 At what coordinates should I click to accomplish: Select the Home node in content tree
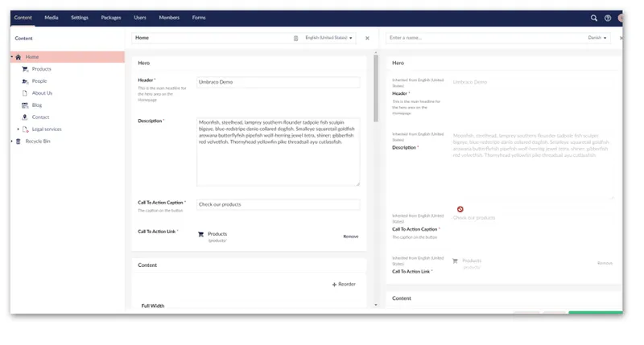(x=68, y=57)
